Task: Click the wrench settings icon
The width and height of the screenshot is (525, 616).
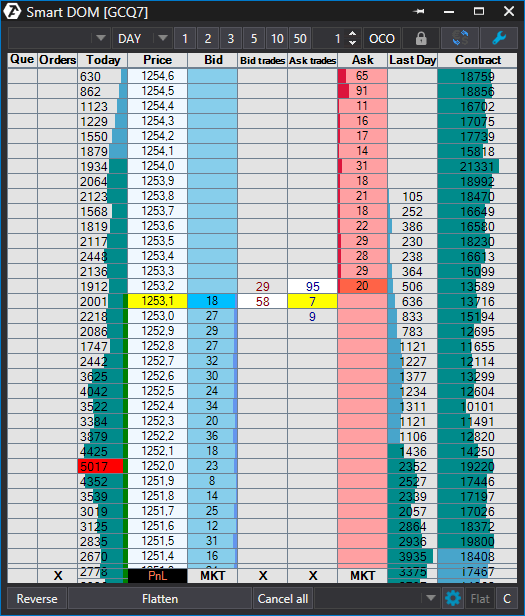Action: (499, 38)
